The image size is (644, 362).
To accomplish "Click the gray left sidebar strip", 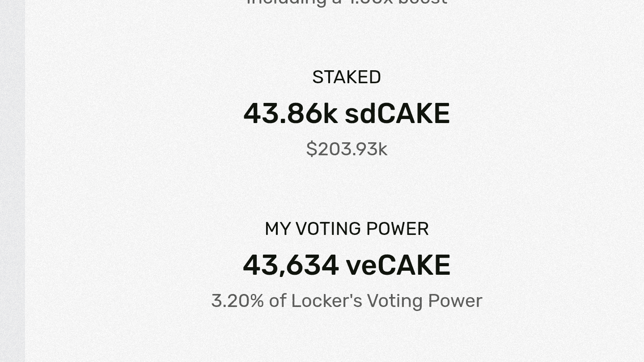I will pos(13,181).
